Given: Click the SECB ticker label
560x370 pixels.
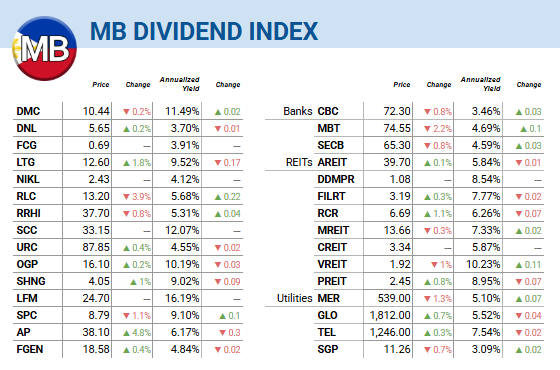Looking at the screenshot, I should click(x=331, y=145).
